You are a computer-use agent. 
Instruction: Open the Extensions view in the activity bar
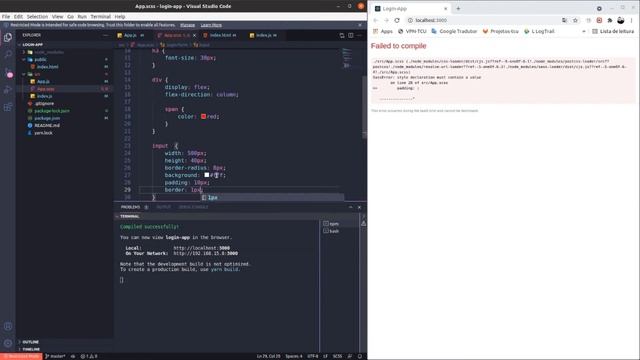coord(8,107)
